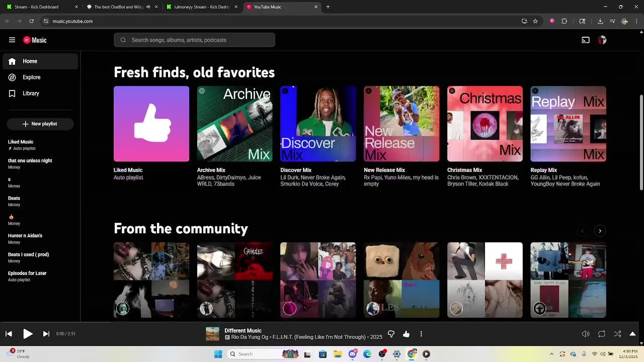
Task: Open the Christmas Mix cover
Action: click(485, 124)
